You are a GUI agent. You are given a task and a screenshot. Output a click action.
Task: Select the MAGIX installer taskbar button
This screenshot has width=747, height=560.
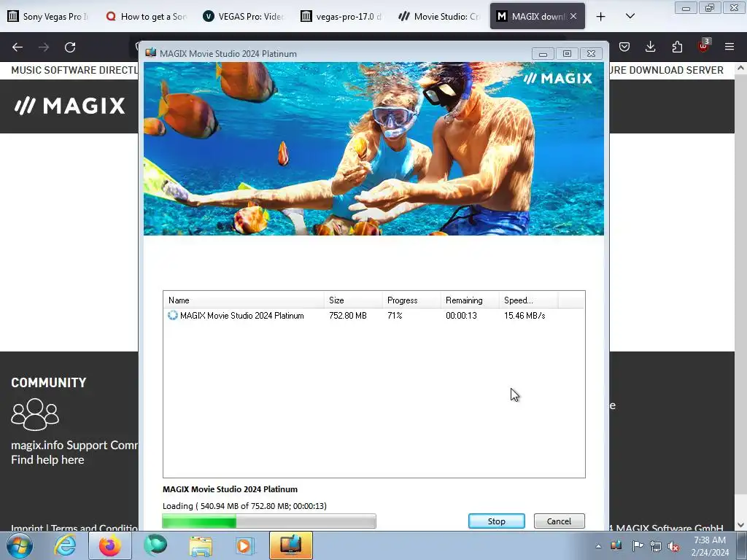click(x=290, y=545)
